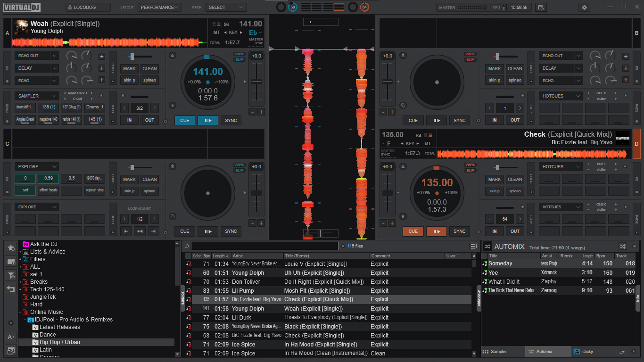Click the clock options icon beside the time
The image size is (644, 362).
(541, 7)
